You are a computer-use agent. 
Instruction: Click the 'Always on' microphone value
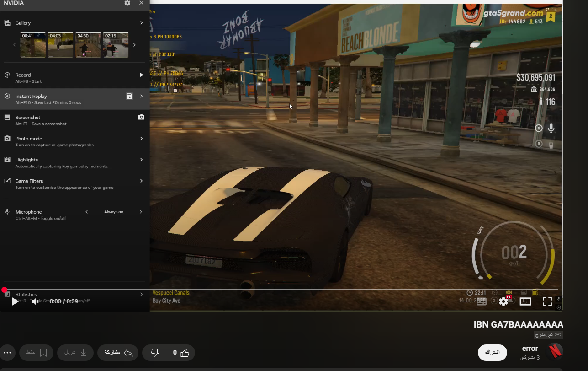pos(114,212)
